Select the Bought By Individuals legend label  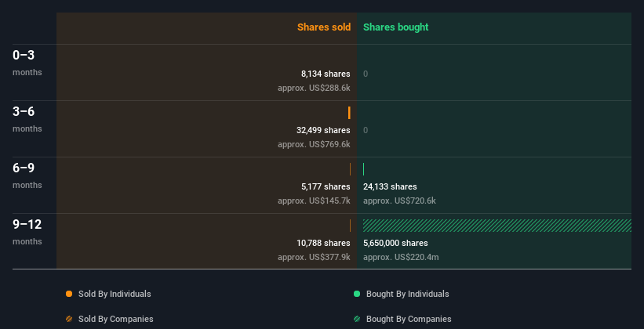[408, 294]
